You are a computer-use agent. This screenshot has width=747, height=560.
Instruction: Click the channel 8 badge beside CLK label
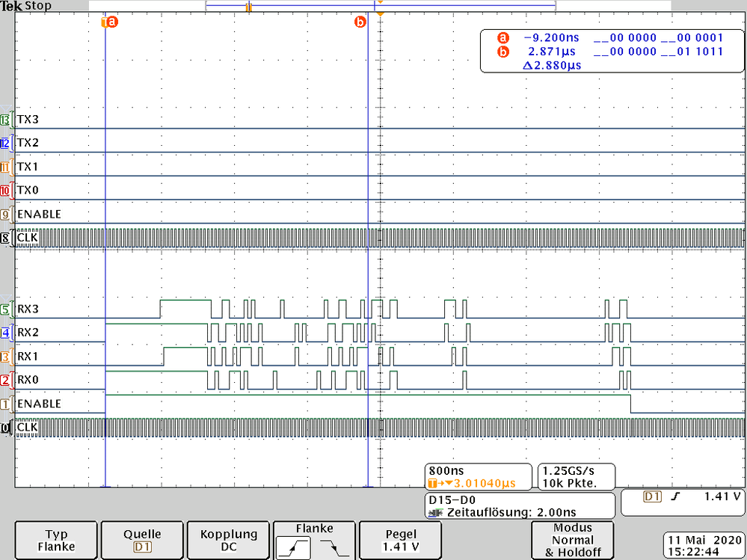(6, 237)
